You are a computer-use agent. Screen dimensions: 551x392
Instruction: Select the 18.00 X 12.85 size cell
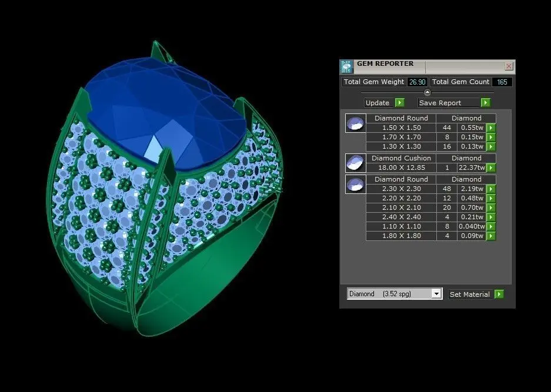click(x=401, y=167)
